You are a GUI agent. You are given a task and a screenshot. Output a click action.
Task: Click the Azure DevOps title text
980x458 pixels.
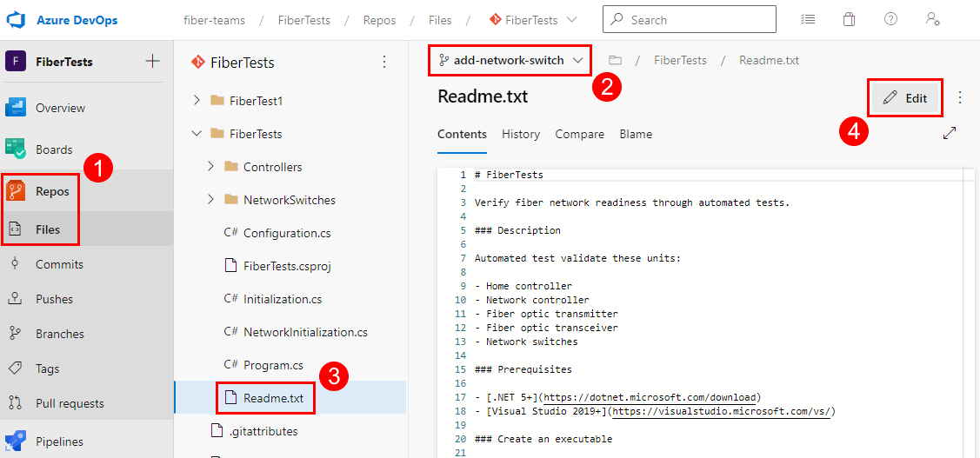77,20
